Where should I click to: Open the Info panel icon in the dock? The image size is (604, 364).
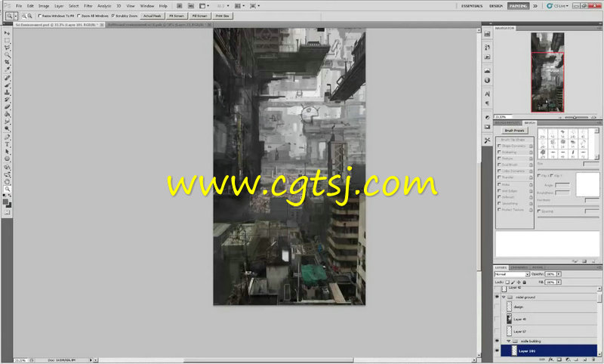[x=487, y=80]
